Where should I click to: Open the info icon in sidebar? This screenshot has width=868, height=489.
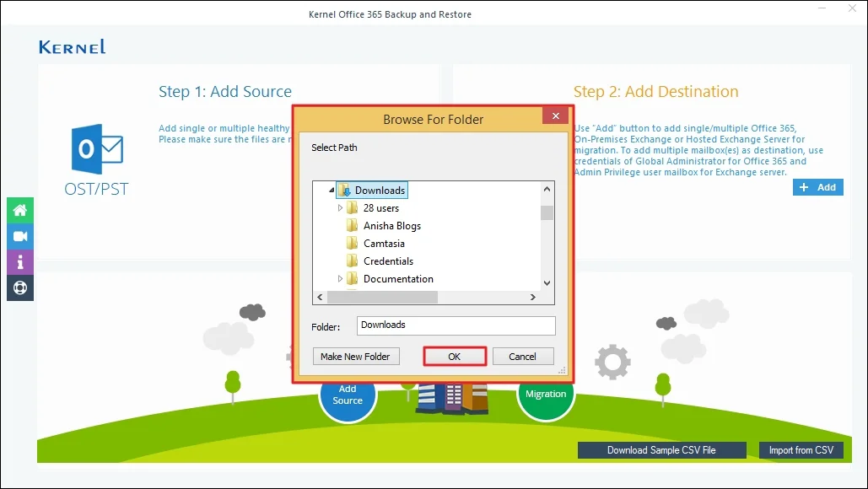20,262
